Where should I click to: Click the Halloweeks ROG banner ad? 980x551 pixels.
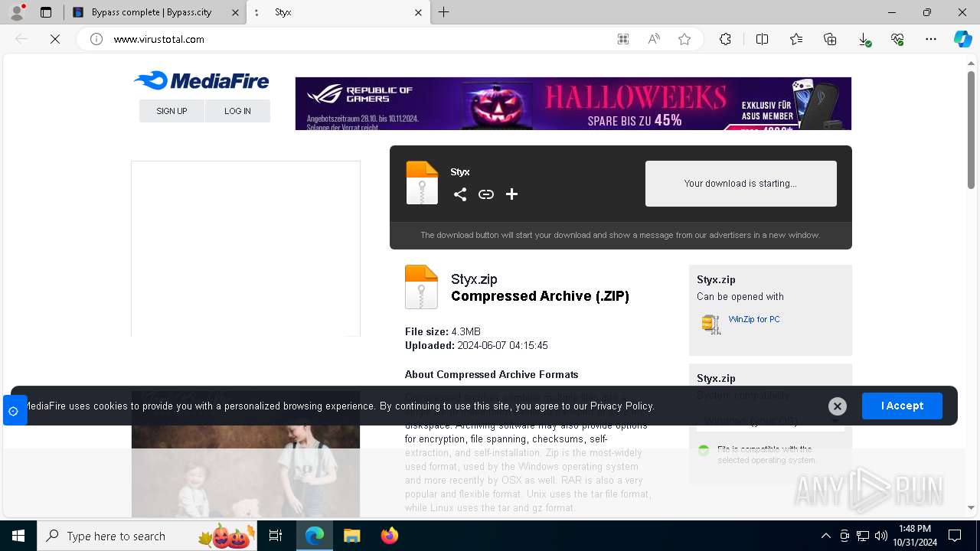coord(573,103)
